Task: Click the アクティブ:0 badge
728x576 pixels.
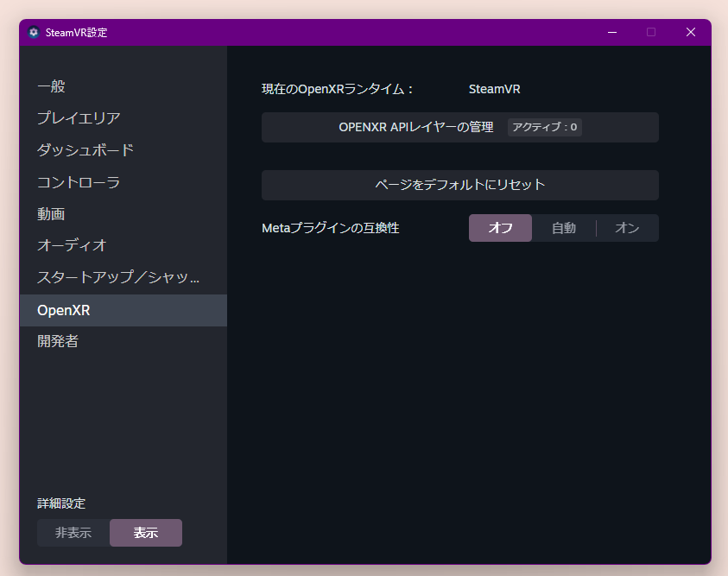Action: point(545,127)
